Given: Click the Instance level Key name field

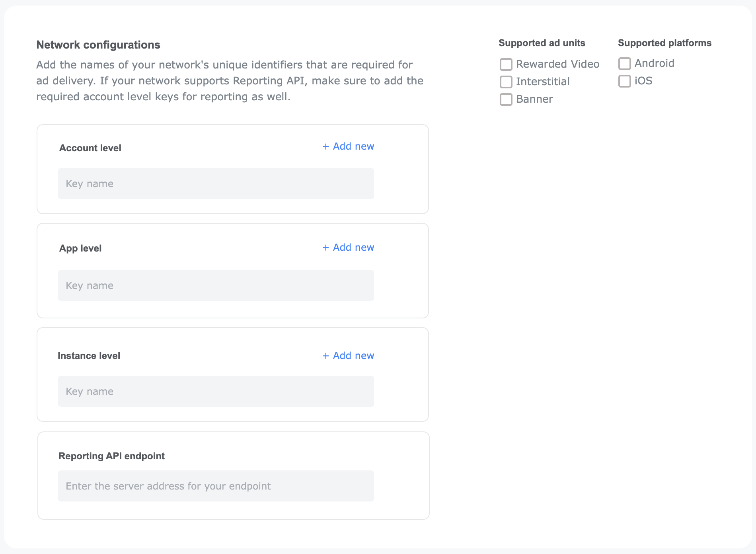Looking at the screenshot, I should 216,391.
